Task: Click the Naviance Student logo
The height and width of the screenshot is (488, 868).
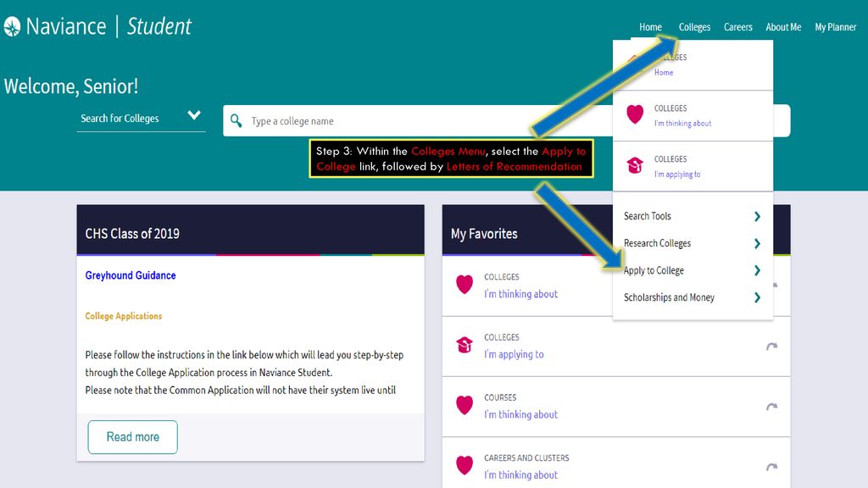Action: (97, 26)
